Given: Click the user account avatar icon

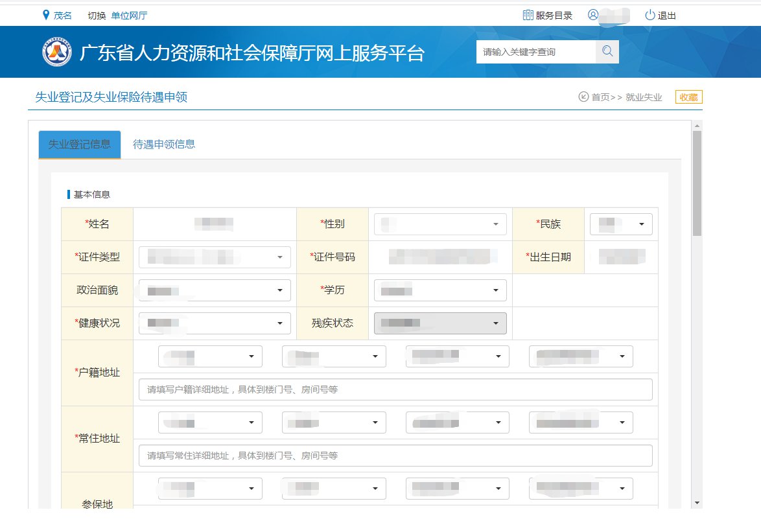Looking at the screenshot, I should (x=592, y=15).
